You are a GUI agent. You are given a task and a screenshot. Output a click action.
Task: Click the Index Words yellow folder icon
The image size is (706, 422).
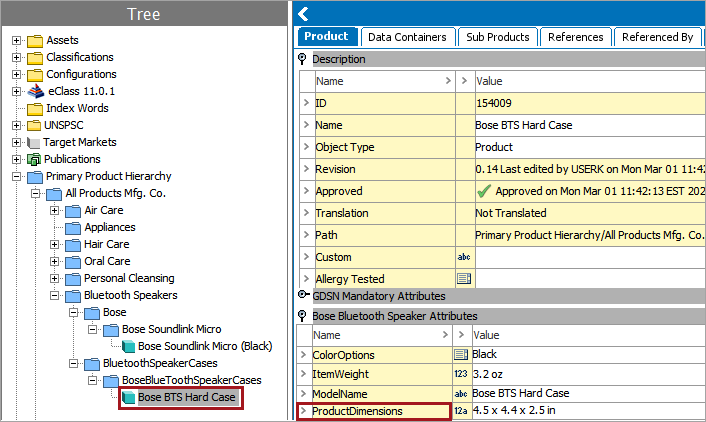pos(35,109)
